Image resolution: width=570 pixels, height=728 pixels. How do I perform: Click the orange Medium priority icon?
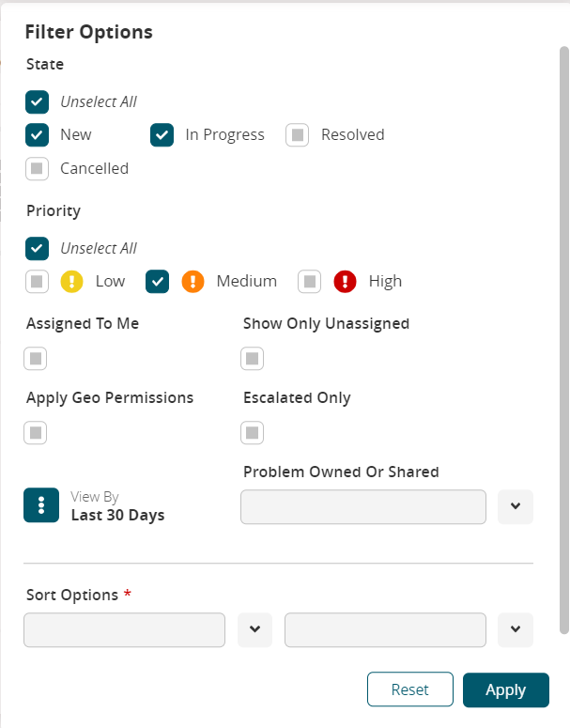pyautogui.click(x=193, y=281)
